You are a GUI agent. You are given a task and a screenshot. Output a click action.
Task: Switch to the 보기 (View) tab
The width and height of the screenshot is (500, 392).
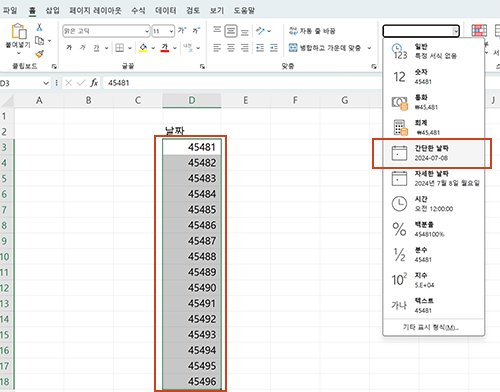(x=217, y=10)
